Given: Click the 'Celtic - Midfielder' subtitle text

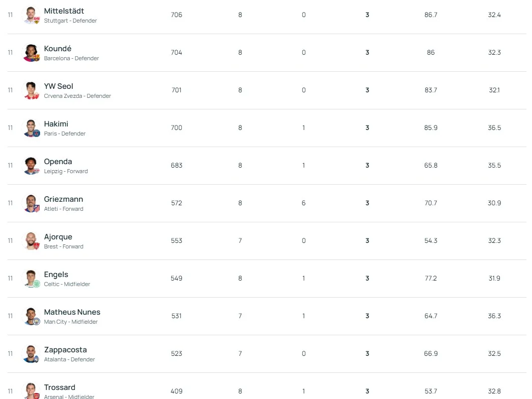Looking at the screenshot, I should pos(67,284).
